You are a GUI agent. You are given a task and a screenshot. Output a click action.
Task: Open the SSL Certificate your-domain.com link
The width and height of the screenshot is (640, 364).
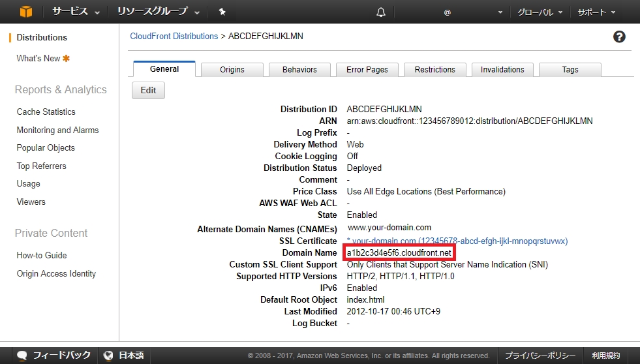pyautogui.click(x=457, y=241)
